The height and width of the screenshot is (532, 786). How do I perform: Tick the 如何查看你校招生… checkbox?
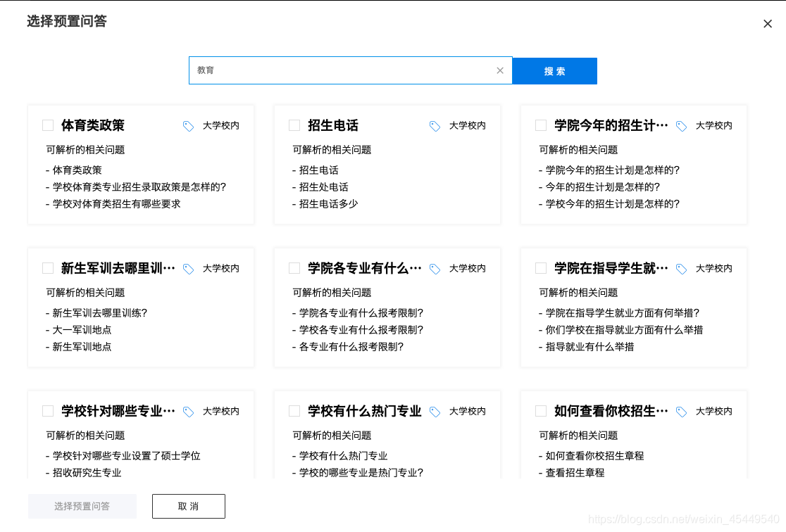coord(541,411)
